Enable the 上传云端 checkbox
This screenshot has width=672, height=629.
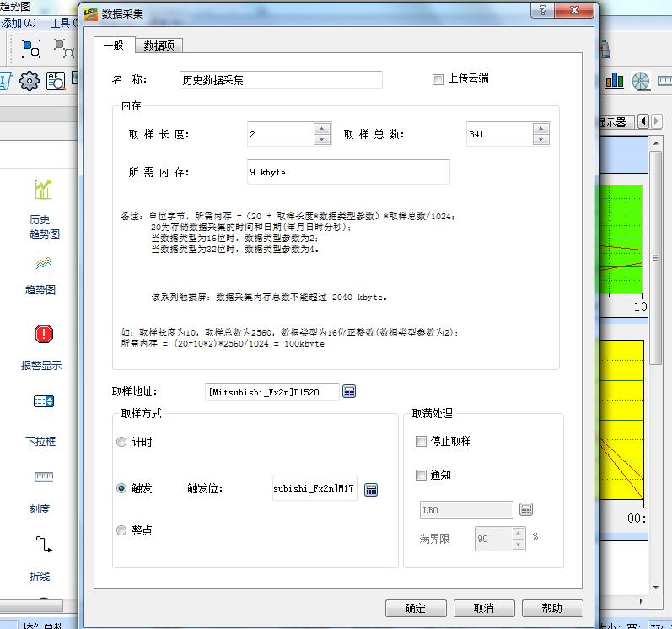[438, 79]
